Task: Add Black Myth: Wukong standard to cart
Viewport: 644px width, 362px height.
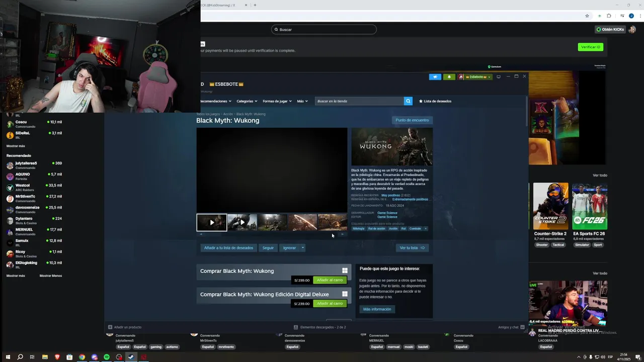Action: (x=330, y=280)
